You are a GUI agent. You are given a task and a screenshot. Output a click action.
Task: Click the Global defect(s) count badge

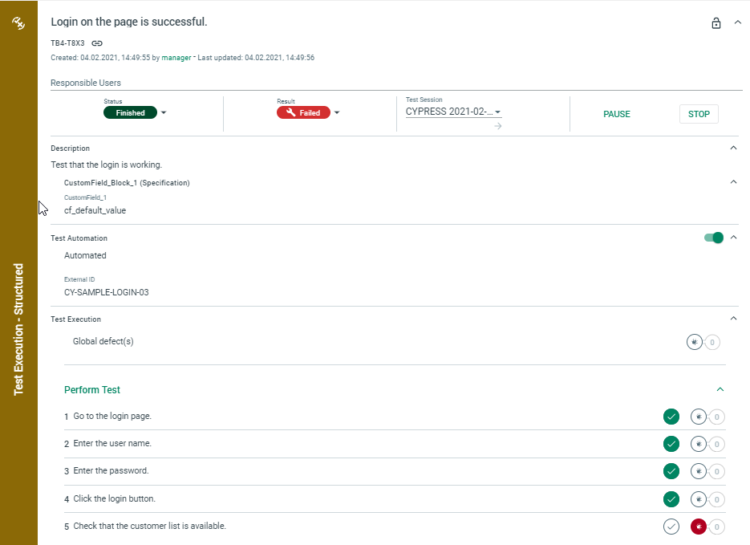tap(712, 342)
